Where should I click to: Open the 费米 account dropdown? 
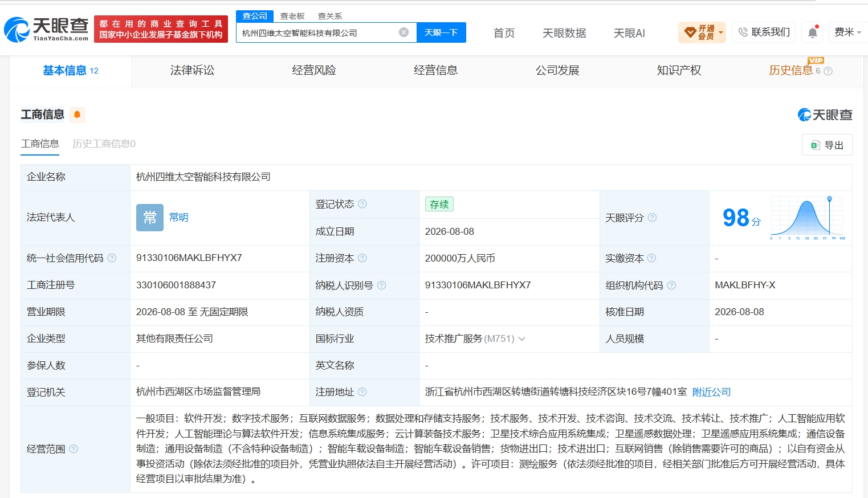coord(848,32)
